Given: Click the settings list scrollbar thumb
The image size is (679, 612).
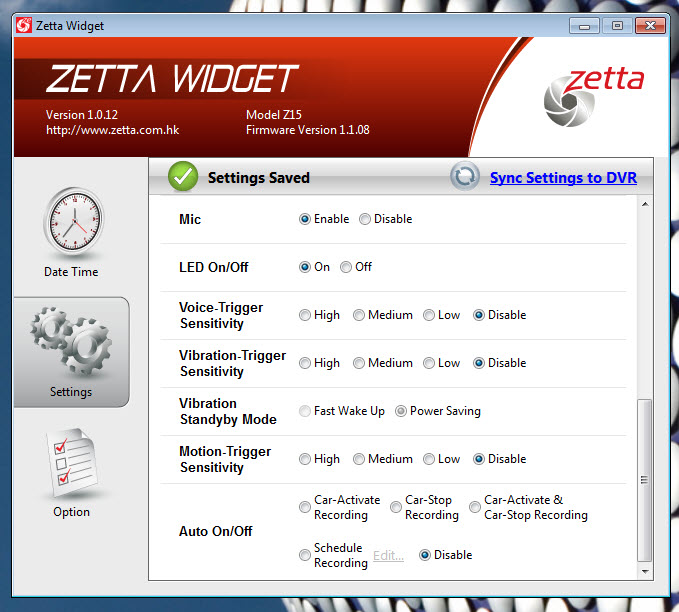Looking at the screenshot, I should click(644, 480).
